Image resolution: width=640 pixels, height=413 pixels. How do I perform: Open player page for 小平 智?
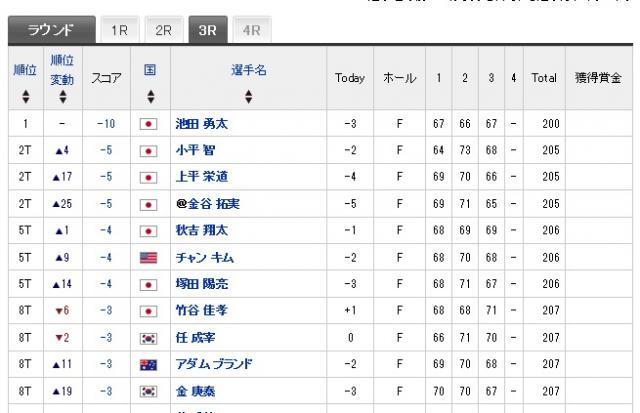[195, 150]
